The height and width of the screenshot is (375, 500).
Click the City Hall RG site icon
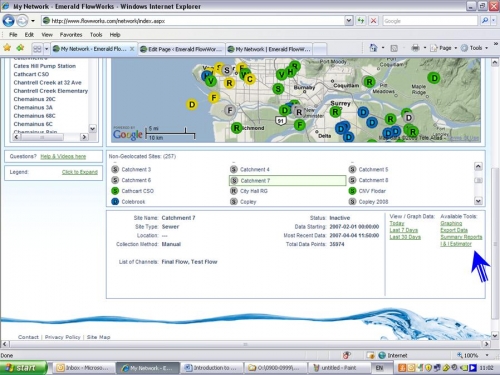tap(234, 191)
